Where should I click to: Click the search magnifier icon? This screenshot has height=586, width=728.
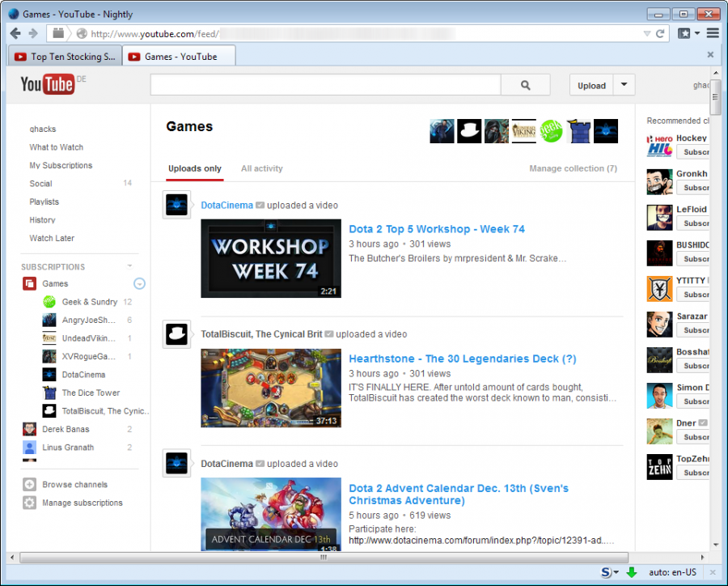525,84
